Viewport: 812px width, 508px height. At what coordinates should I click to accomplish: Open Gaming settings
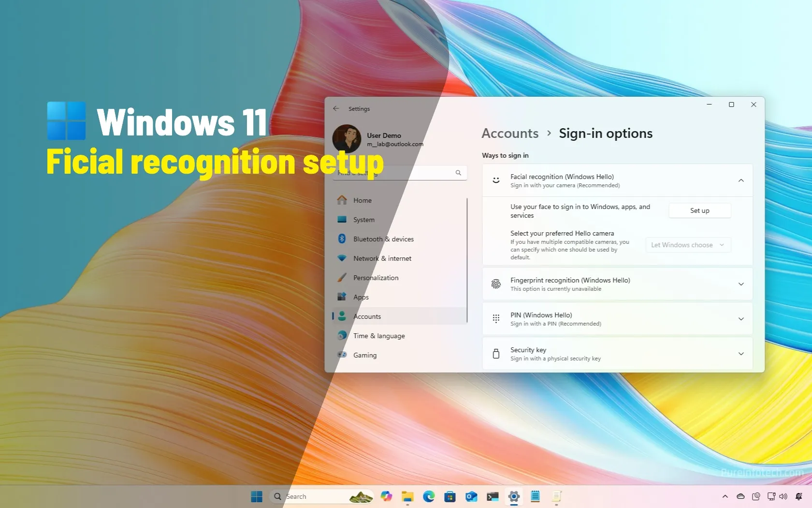click(365, 355)
